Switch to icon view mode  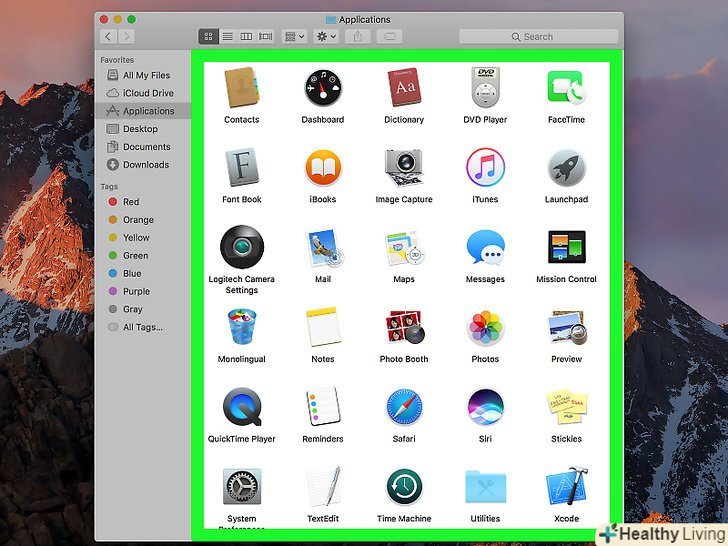pos(208,36)
